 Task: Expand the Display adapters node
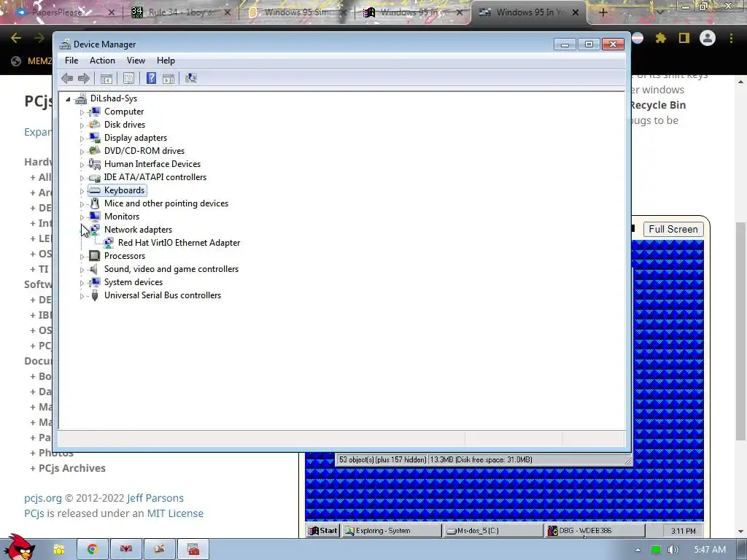[x=82, y=139]
